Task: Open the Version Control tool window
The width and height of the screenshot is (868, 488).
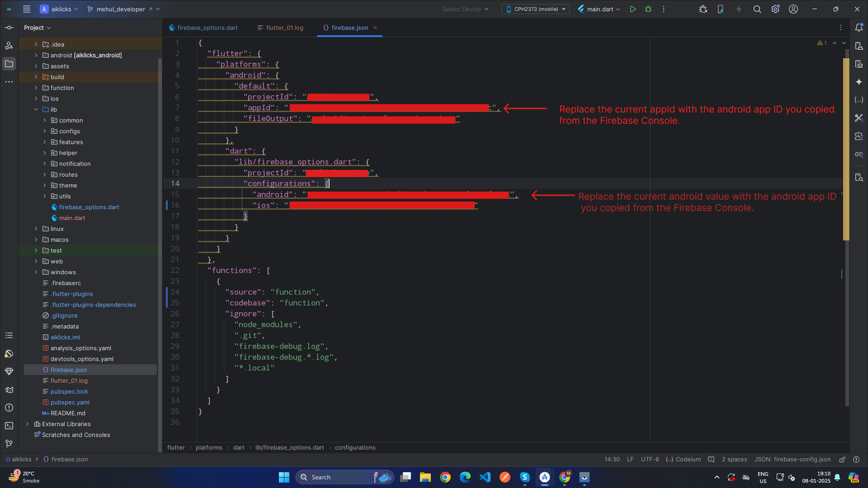Action: point(9,444)
